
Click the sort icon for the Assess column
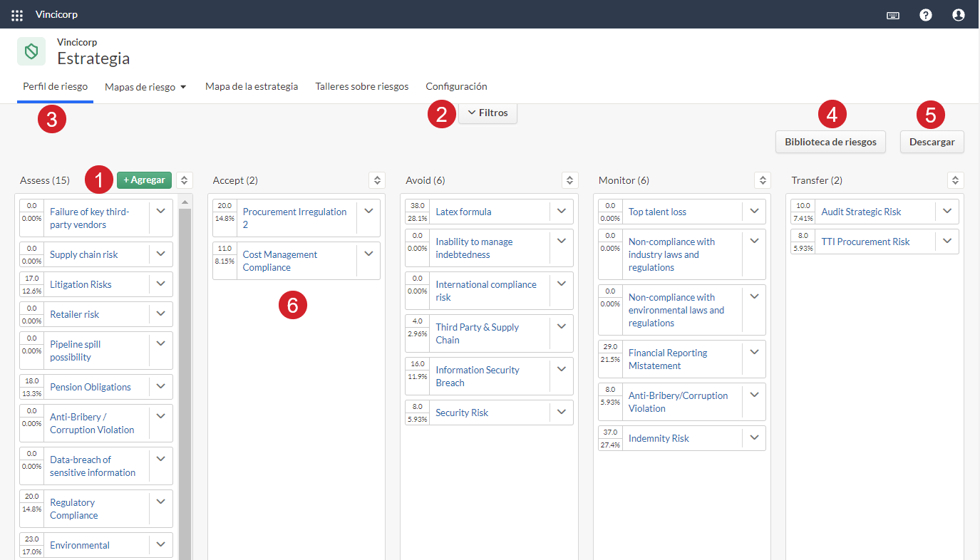184,181
